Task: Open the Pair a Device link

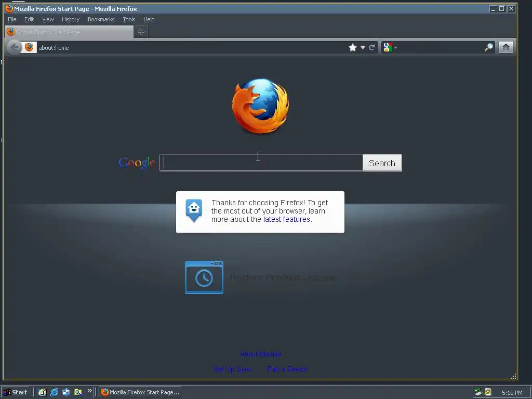Action: click(287, 369)
